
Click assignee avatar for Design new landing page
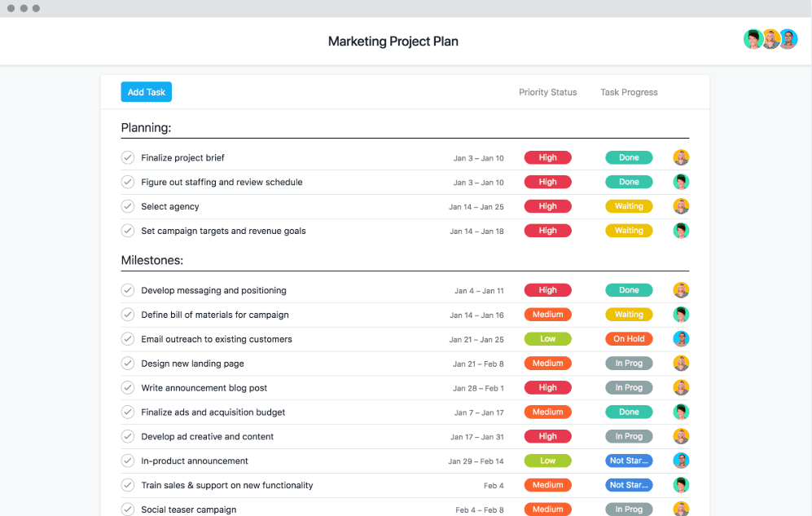(x=681, y=364)
